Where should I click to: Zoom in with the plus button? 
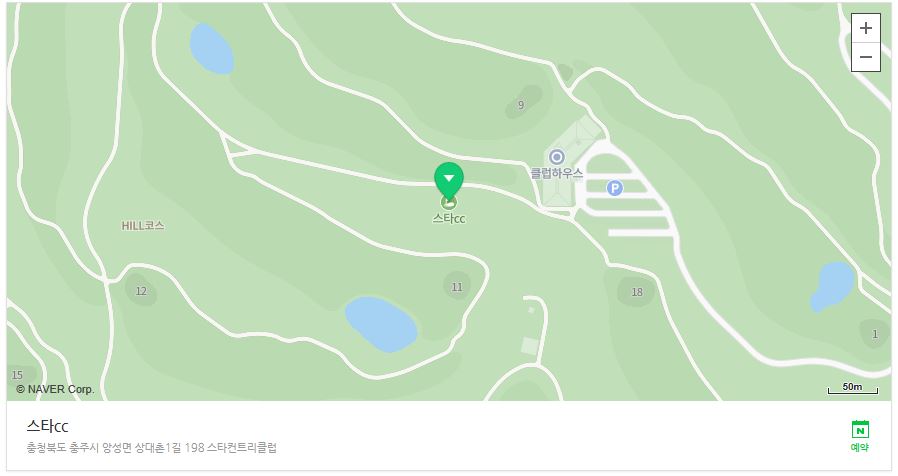click(865, 28)
